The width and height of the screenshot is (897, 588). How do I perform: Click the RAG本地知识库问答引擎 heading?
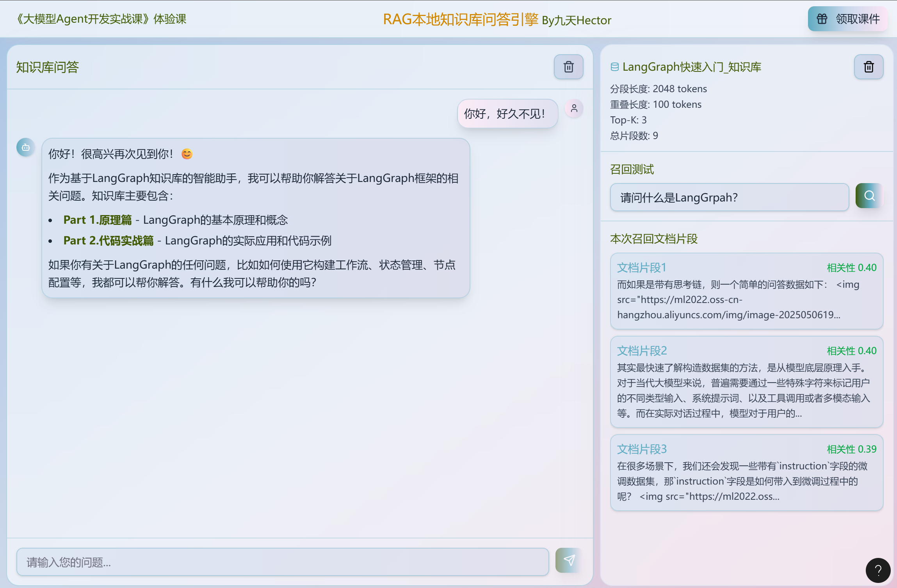point(461,19)
